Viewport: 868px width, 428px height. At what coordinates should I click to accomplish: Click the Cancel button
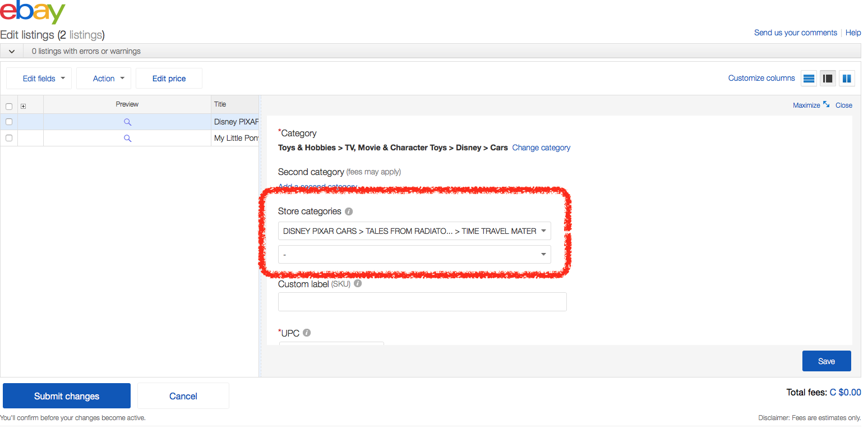[x=183, y=396]
